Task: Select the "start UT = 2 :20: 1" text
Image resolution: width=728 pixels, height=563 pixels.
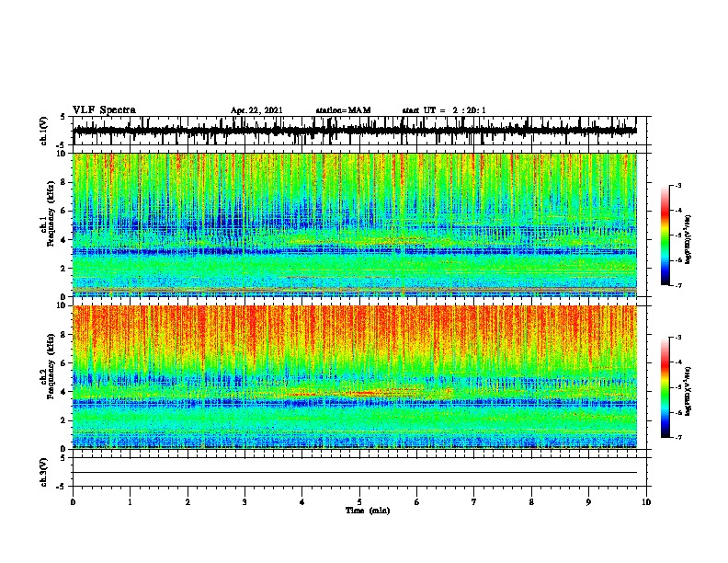Action: point(444,110)
